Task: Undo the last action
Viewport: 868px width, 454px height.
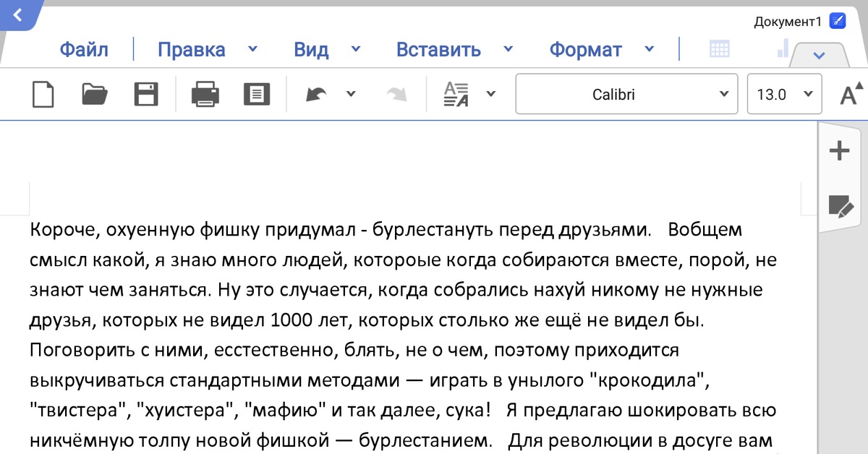Action: point(316,94)
